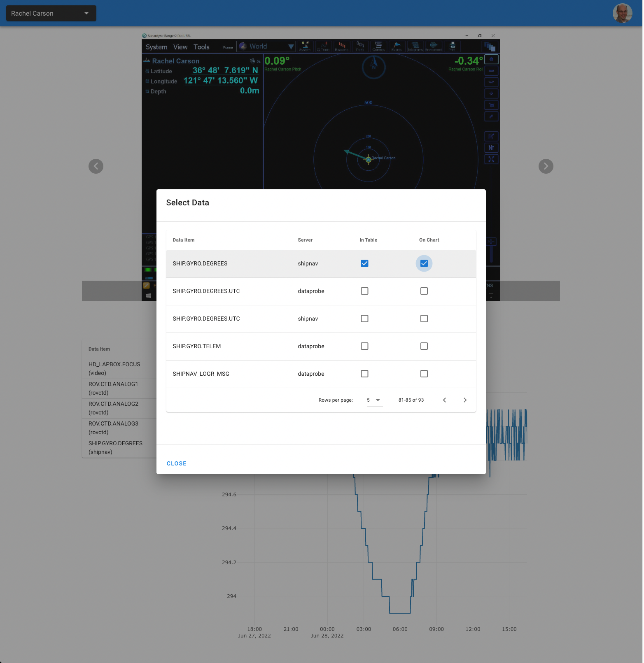Click the Rachel Carson vessel marker on chart
This screenshot has width=644, height=663.
369,160
